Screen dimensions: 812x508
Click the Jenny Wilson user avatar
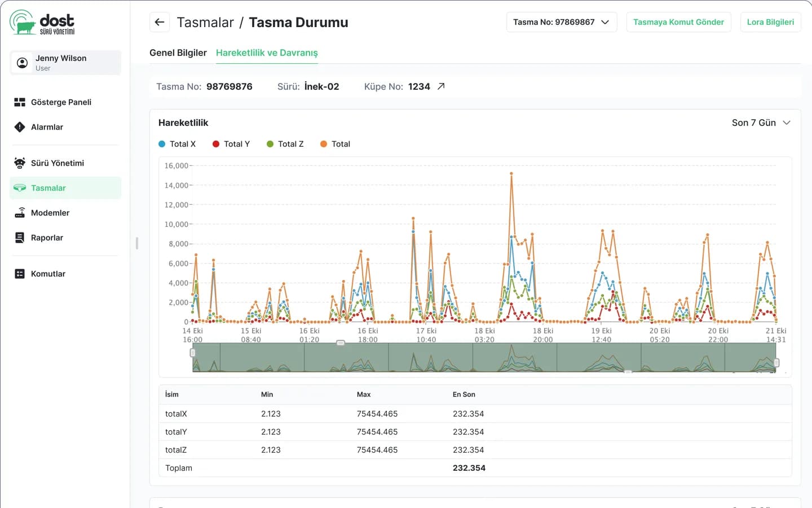coord(22,63)
